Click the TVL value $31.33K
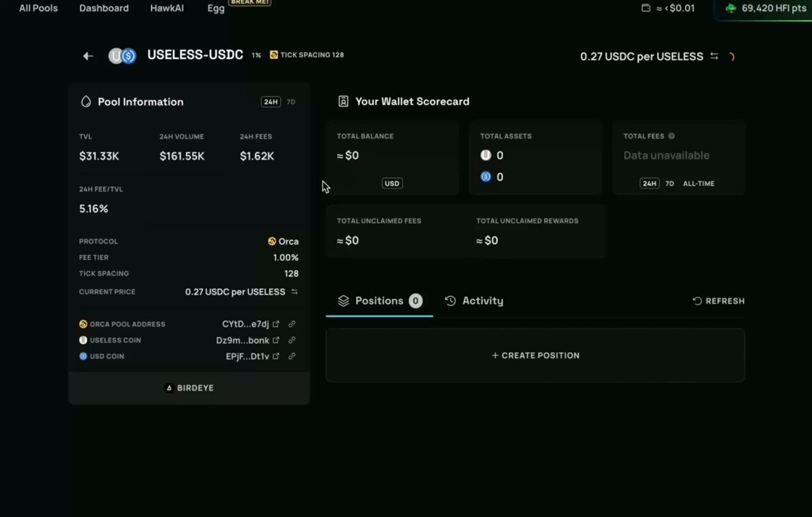 pyautogui.click(x=99, y=156)
